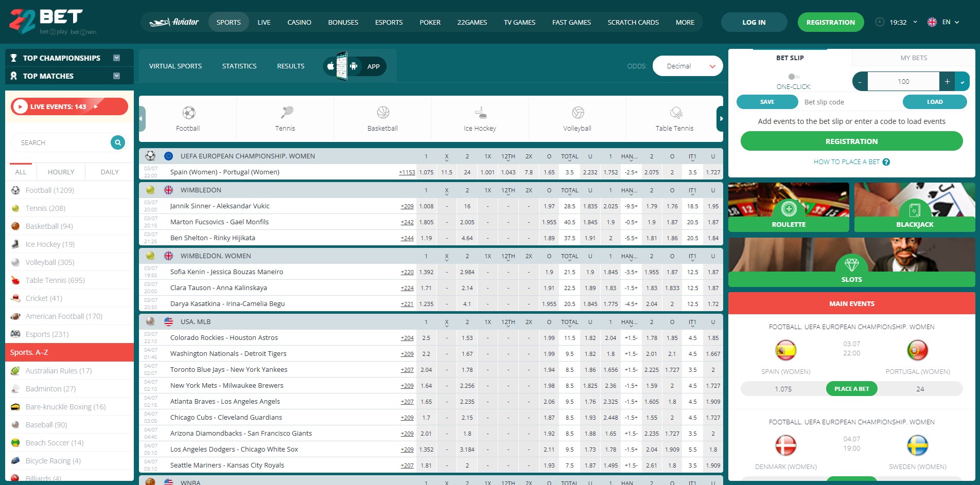Switch to the BET SLIP tab
This screenshot has width=980, height=485.
click(x=790, y=58)
